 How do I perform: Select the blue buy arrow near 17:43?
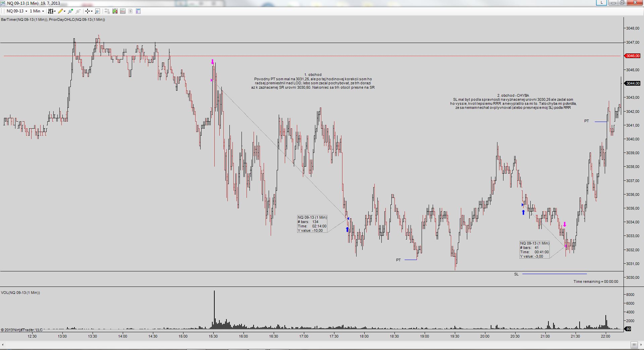[x=347, y=229]
